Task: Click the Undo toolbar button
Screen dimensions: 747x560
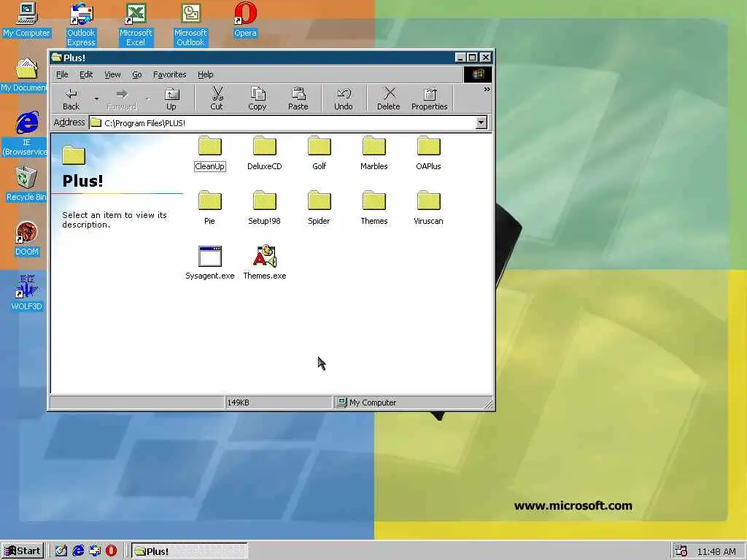Action: (344, 98)
